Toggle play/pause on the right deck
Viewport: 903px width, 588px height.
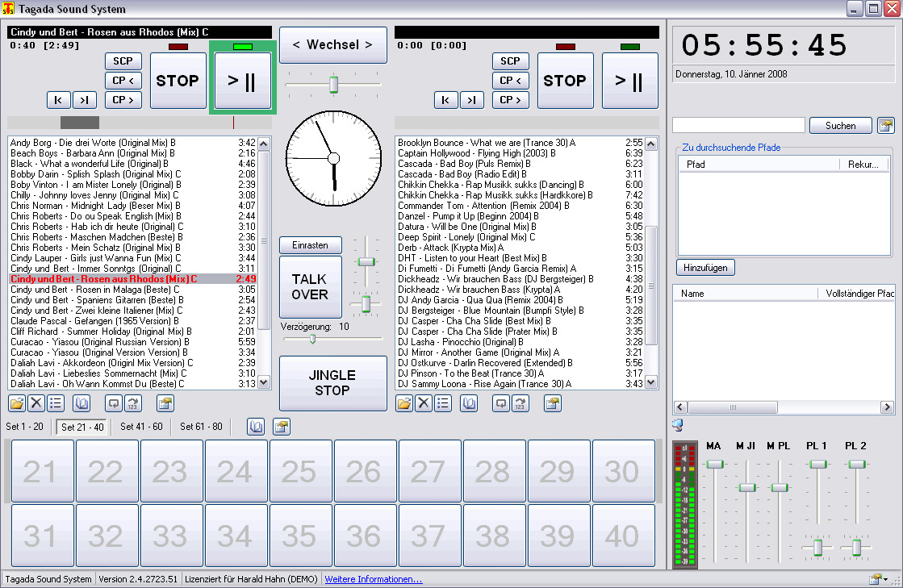[629, 81]
